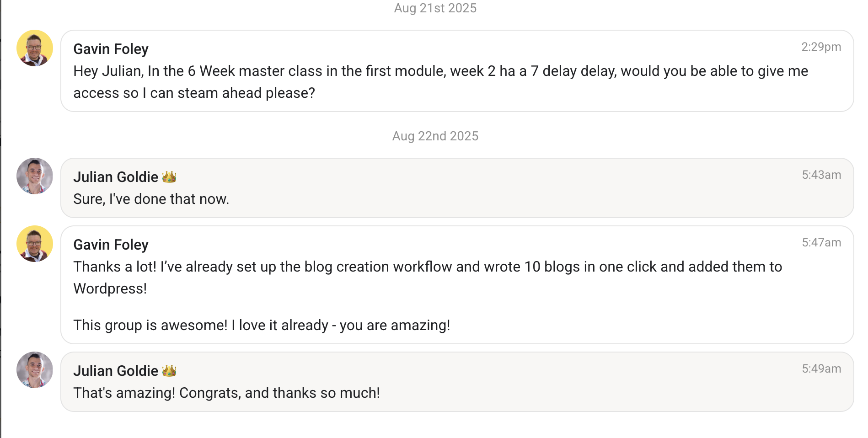The height and width of the screenshot is (438, 868).
Task: Click the Aug 21st 2025 date separator
Action: [x=435, y=8]
